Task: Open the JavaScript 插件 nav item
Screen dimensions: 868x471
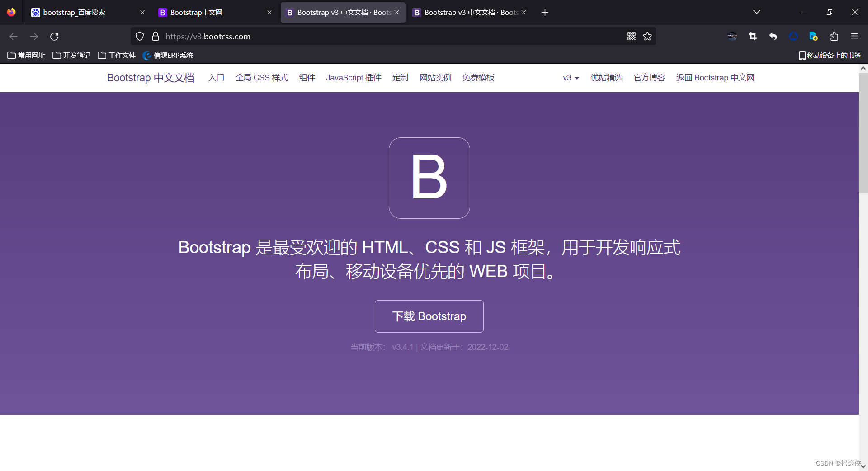Action: pos(354,78)
